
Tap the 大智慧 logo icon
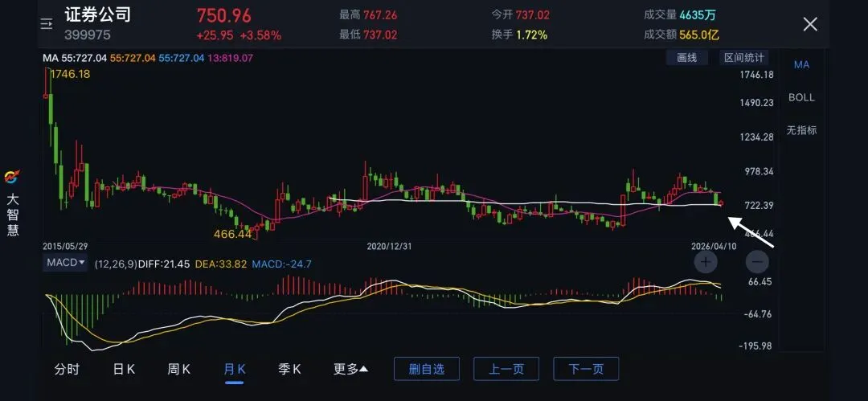[x=12, y=178]
